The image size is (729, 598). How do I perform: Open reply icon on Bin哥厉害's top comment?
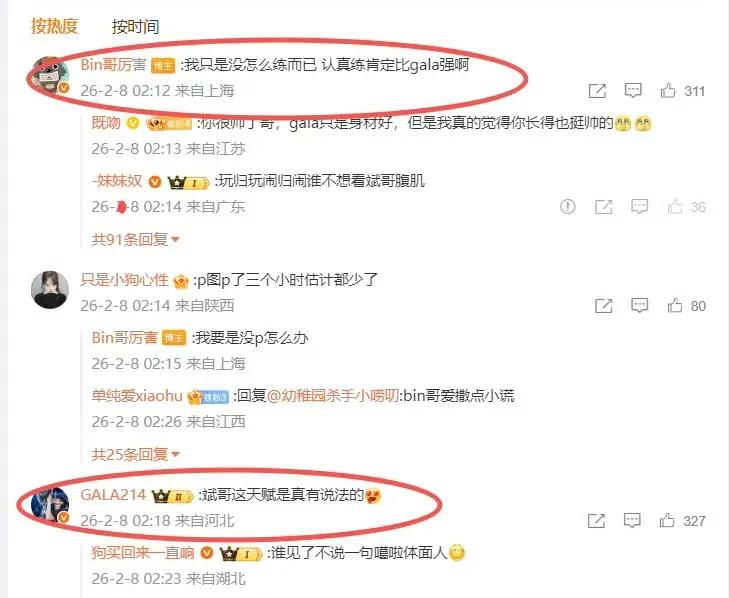click(x=633, y=90)
